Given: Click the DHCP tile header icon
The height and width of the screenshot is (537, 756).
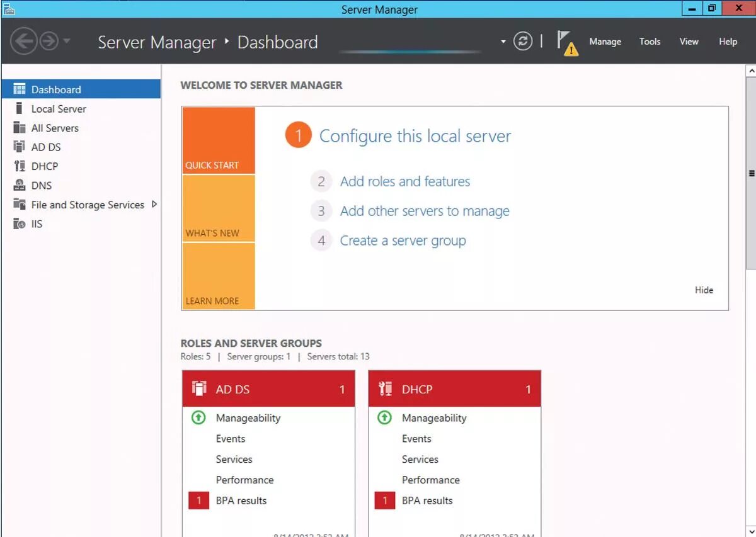Looking at the screenshot, I should tap(385, 388).
